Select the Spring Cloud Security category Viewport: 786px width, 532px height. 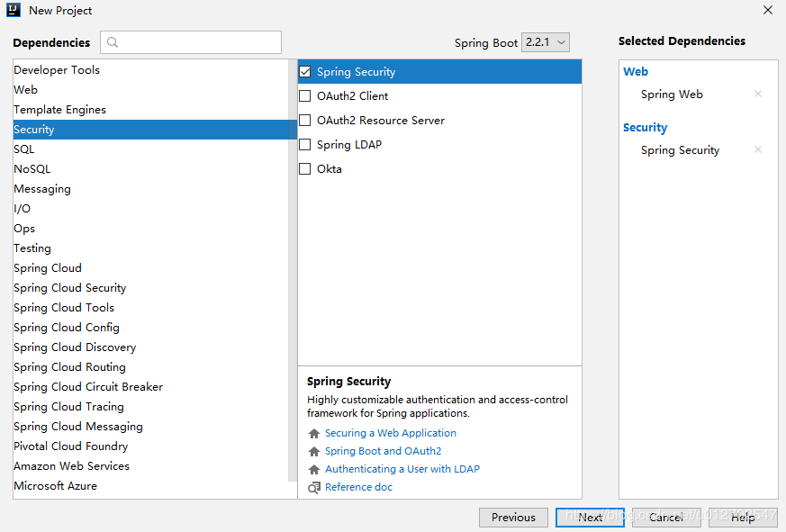[69, 288]
